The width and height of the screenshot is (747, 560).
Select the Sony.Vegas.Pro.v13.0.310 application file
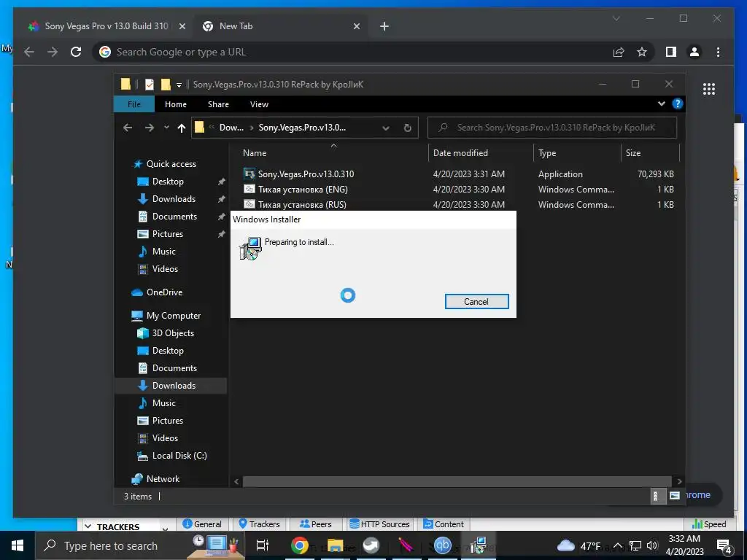[x=306, y=174]
